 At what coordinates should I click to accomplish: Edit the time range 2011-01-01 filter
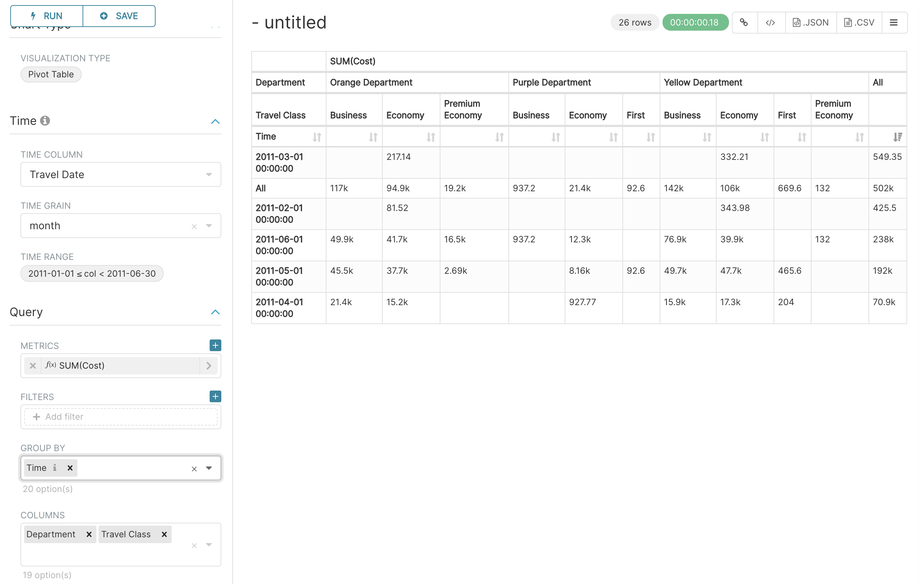tap(92, 273)
